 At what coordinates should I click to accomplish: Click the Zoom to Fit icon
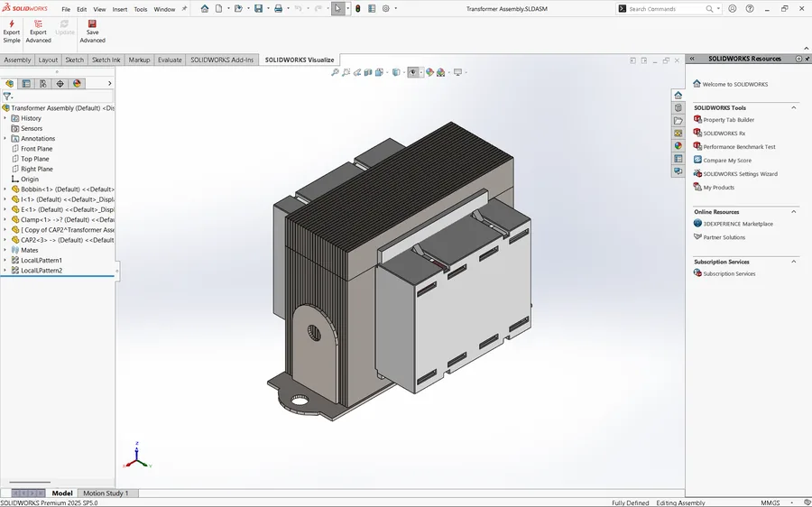coord(335,72)
